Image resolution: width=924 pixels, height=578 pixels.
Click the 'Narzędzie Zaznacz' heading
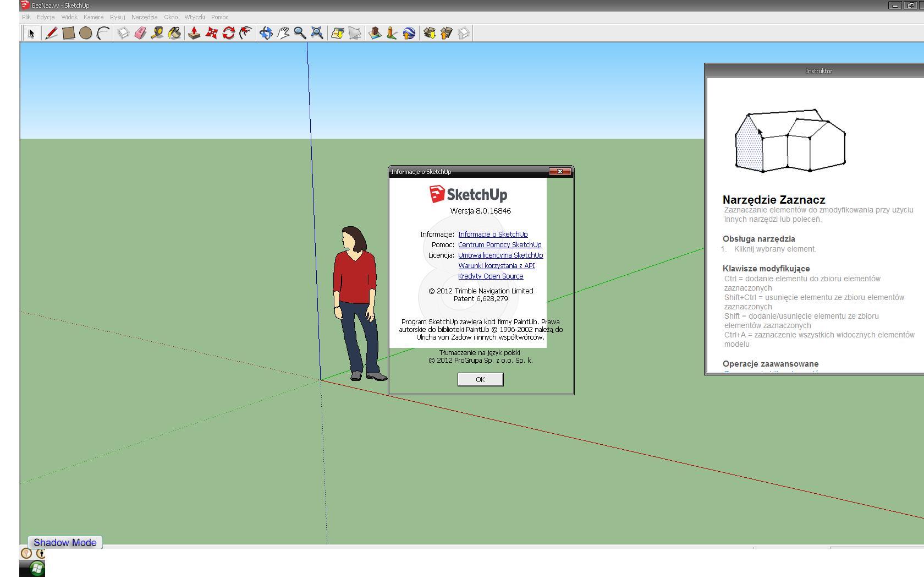click(774, 200)
